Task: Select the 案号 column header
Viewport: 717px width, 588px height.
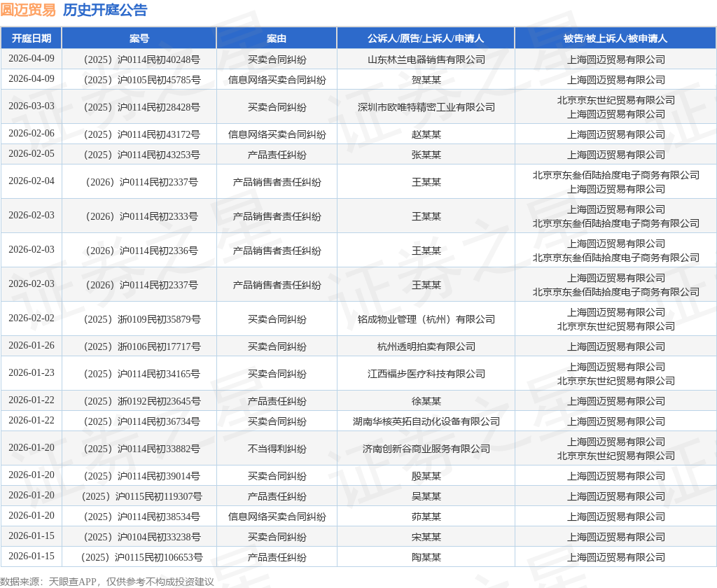Action: (x=139, y=38)
